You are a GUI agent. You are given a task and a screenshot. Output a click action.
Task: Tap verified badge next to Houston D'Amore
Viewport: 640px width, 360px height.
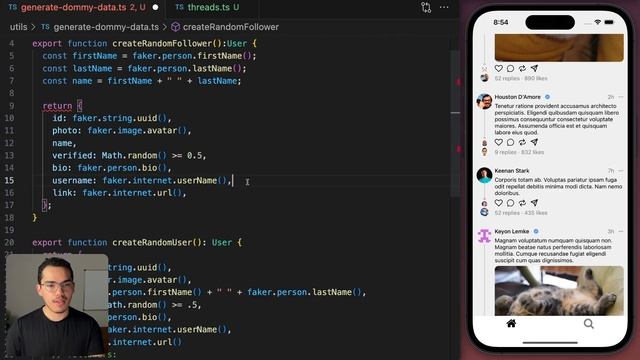pyautogui.click(x=547, y=97)
